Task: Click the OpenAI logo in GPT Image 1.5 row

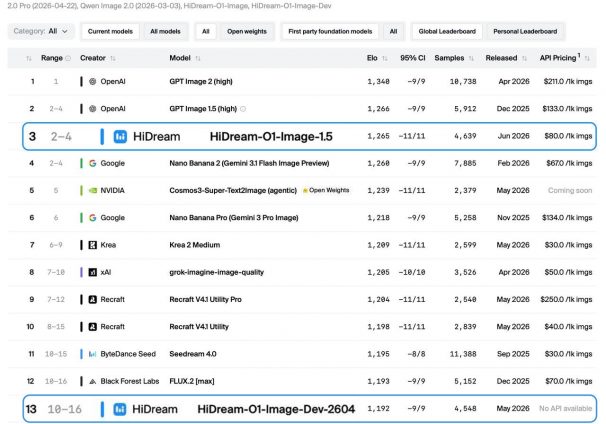Action: [x=92, y=109]
